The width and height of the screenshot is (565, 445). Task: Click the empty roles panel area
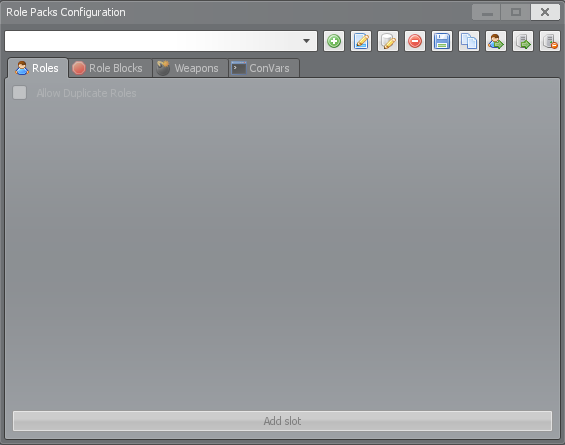point(282,252)
